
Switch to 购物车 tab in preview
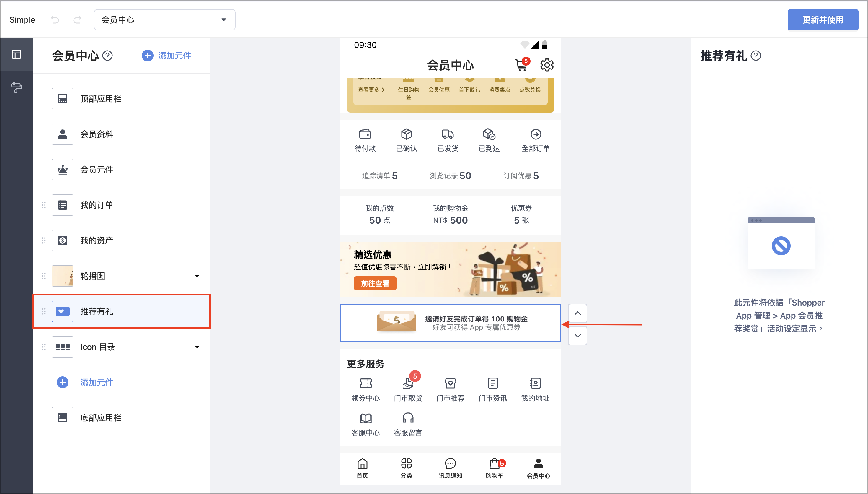tap(495, 468)
